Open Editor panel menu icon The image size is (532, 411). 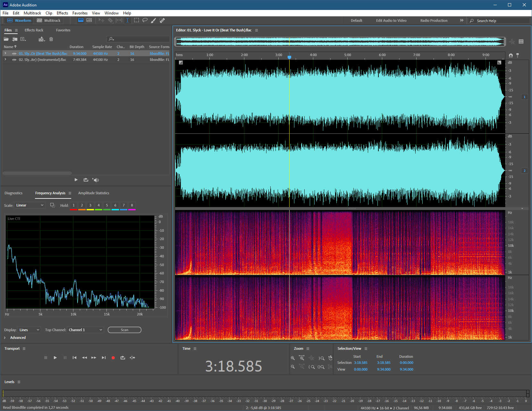256,30
